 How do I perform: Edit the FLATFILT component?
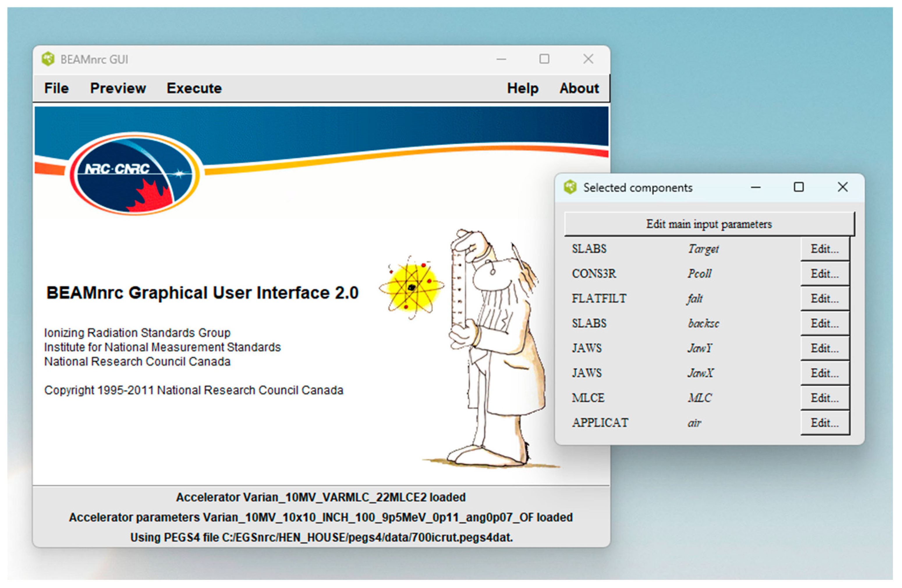824,299
